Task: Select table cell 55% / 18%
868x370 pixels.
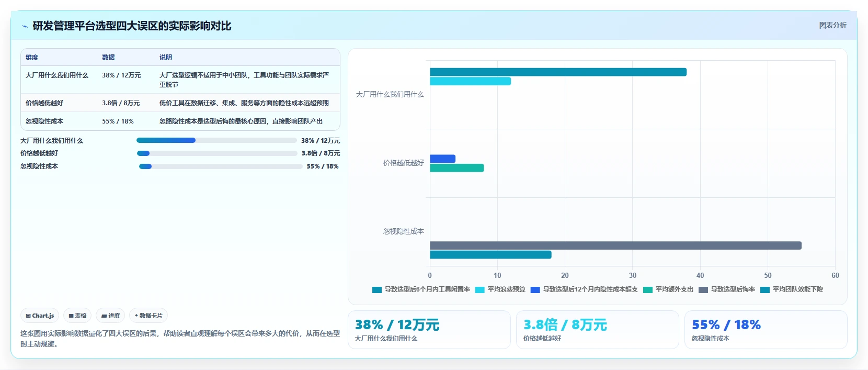Action: 118,121
